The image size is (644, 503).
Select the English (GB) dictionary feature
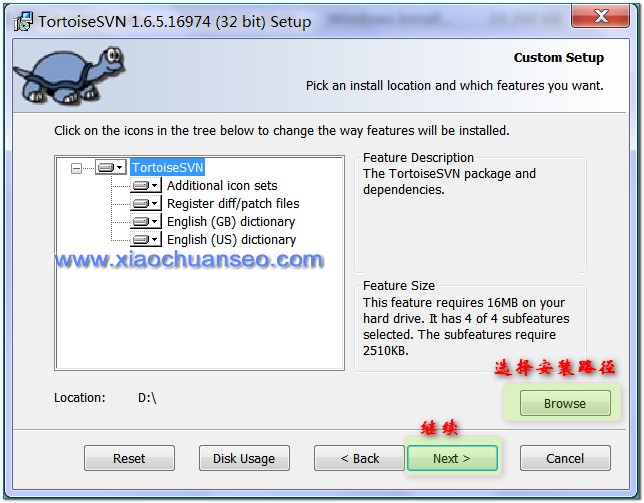tap(231, 222)
